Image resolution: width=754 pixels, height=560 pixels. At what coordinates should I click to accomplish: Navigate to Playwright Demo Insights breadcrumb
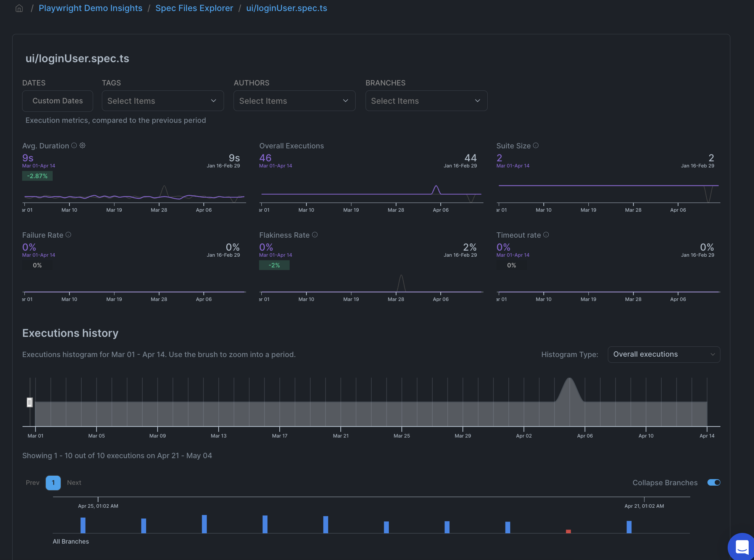pos(90,8)
